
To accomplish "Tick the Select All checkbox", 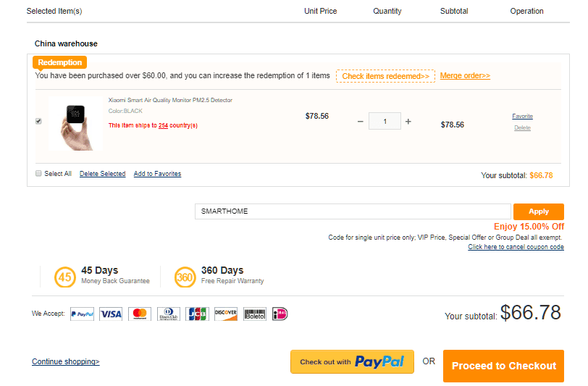I will pos(38,174).
